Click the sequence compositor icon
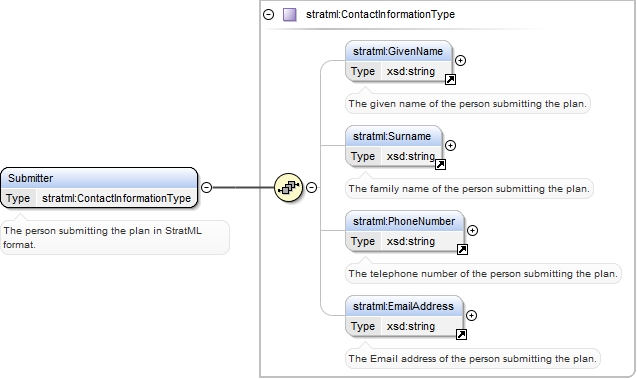Screen dimensions: 637x379 click(288, 187)
